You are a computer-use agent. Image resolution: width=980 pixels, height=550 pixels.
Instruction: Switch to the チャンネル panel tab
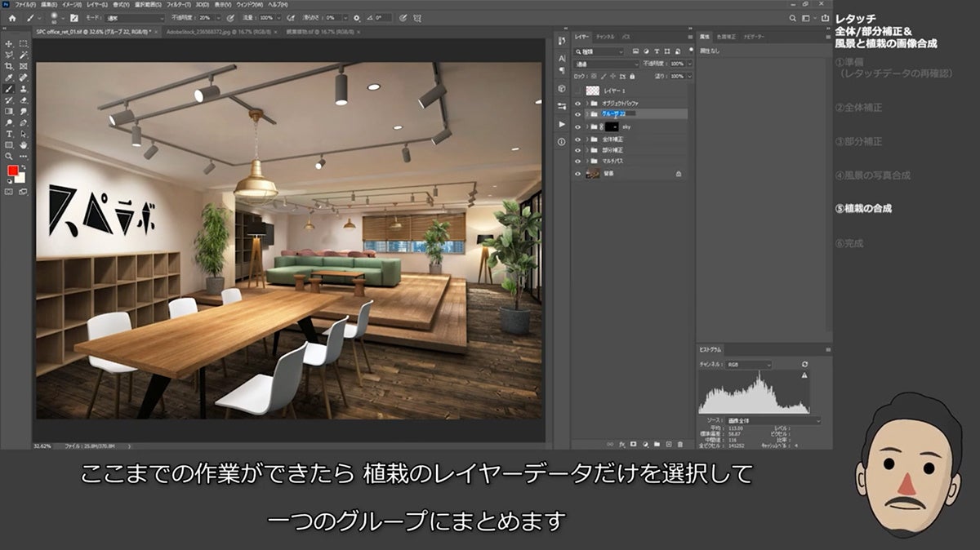[605, 37]
